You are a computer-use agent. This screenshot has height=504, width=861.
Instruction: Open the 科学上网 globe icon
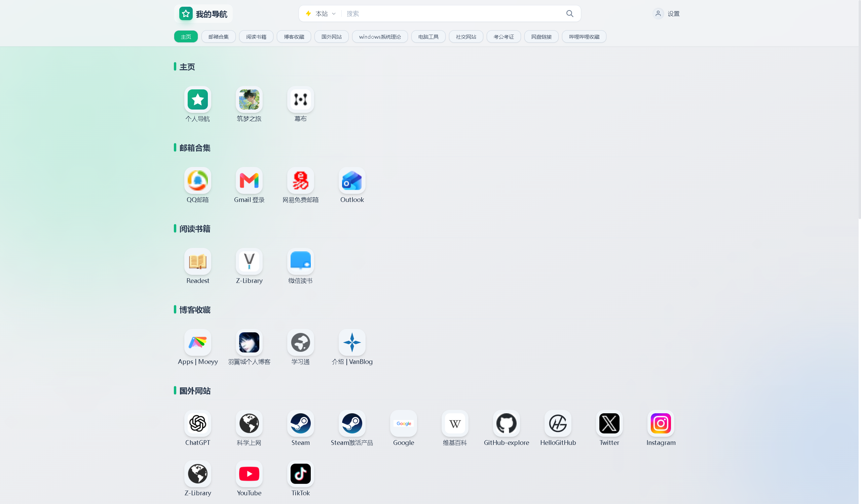coord(249,423)
